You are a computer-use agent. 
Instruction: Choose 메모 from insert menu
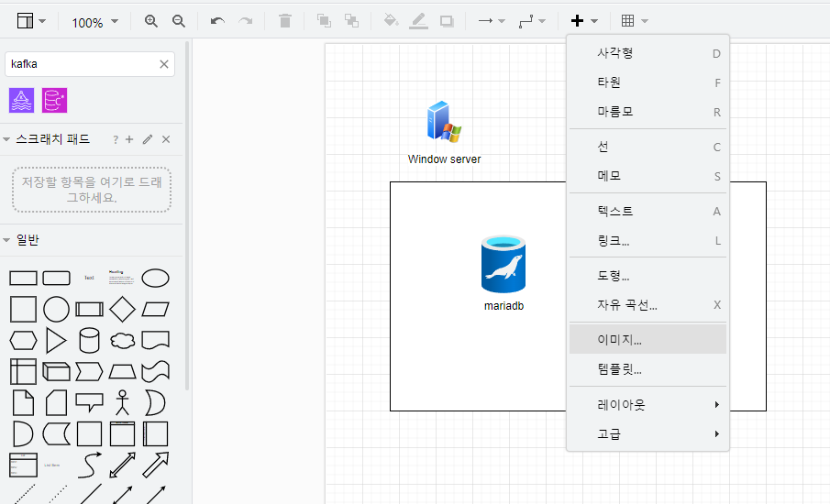coord(647,176)
